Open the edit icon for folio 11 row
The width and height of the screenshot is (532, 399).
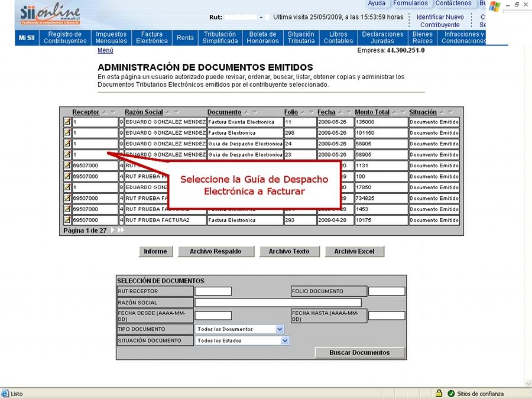pyautogui.click(x=67, y=122)
